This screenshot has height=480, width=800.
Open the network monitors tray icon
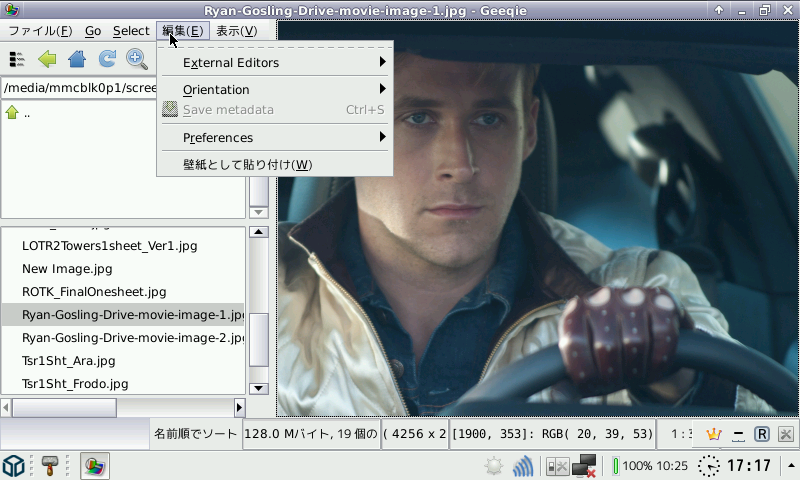tap(584, 466)
